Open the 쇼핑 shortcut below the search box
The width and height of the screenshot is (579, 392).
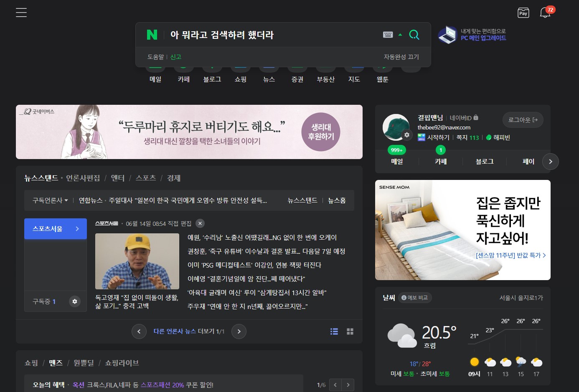coord(241,79)
